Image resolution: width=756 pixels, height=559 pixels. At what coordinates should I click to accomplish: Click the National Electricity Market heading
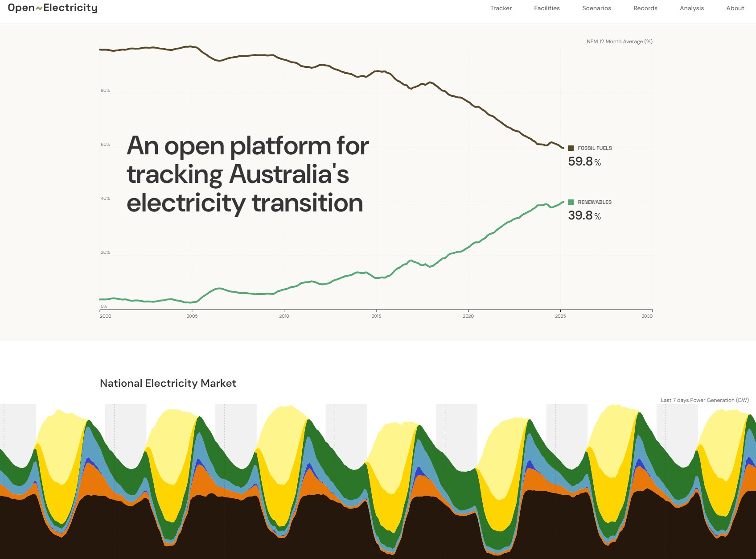click(168, 383)
